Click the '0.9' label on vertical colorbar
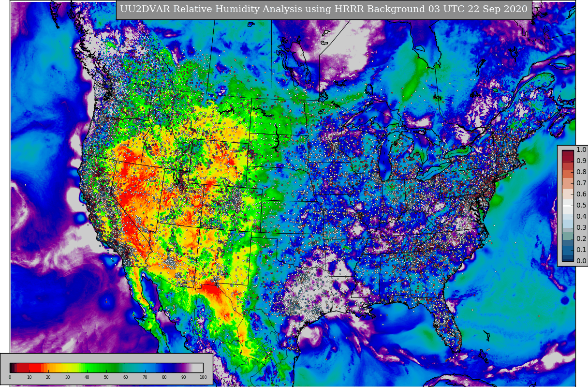588x387 pixels. pos(581,161)
